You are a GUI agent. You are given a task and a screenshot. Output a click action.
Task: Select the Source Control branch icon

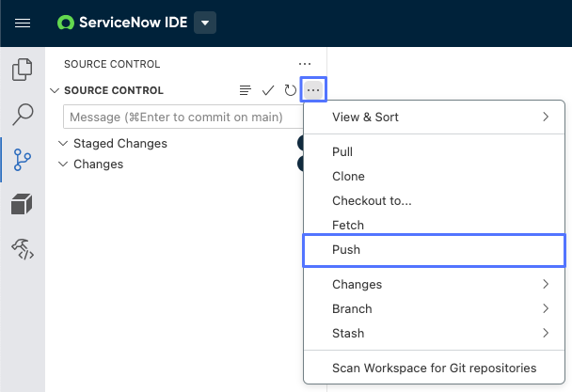pyautogui.click(x=23, y=160)
